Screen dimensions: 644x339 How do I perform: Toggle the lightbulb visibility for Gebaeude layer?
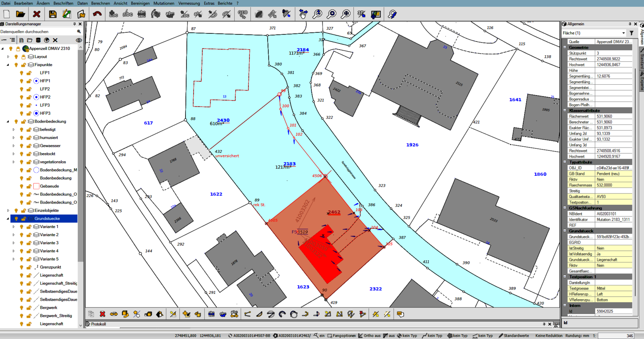[22, 186]
